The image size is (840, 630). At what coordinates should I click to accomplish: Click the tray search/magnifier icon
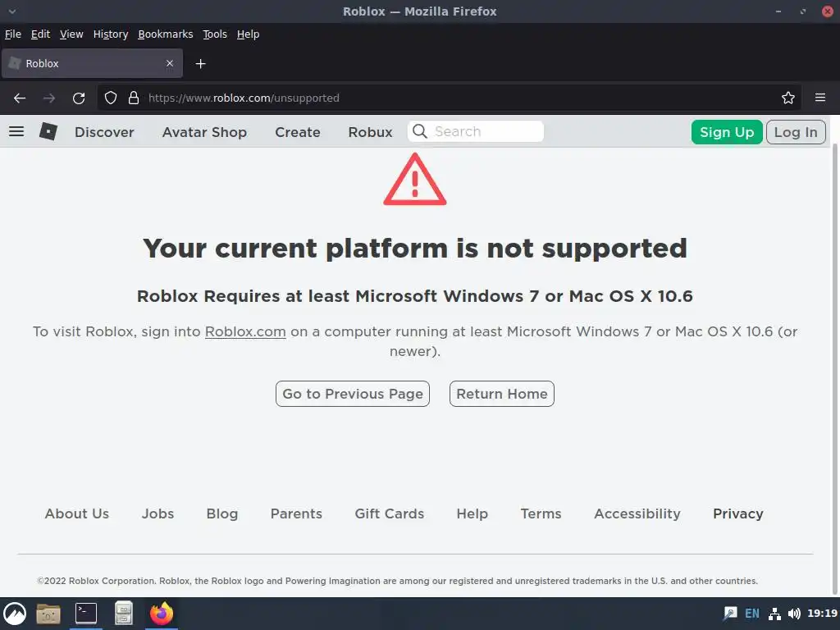pos(730,614)
